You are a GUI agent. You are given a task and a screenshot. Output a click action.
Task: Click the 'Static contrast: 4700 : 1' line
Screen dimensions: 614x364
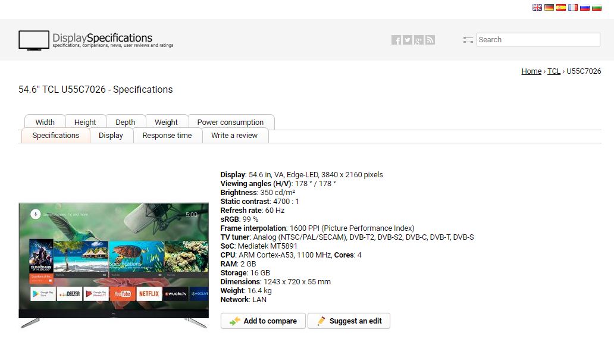tap(259, 202)
